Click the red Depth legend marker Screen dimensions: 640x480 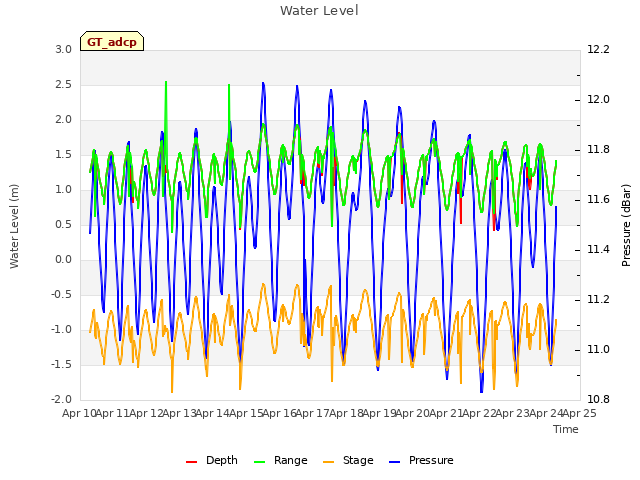pos(191,462)
